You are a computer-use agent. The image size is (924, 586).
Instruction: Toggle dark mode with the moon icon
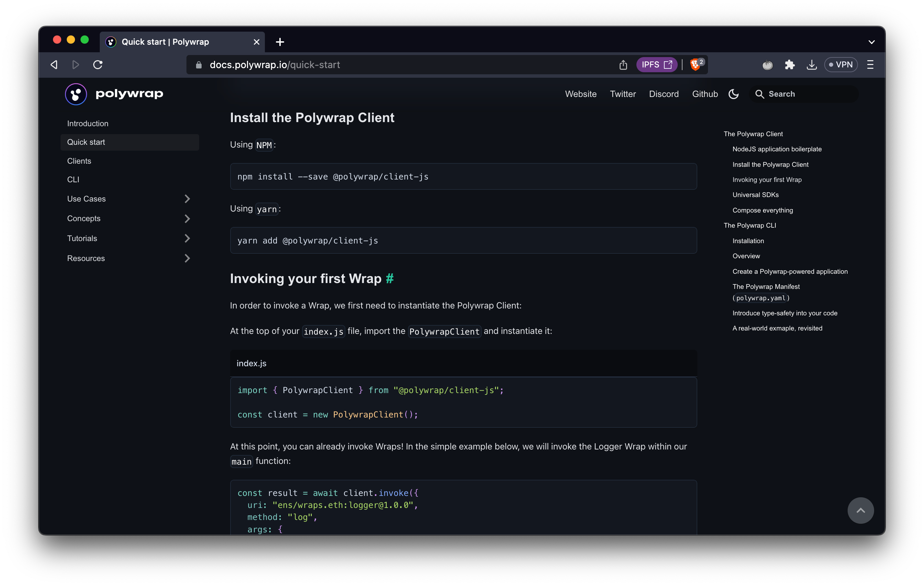point(733,94)
